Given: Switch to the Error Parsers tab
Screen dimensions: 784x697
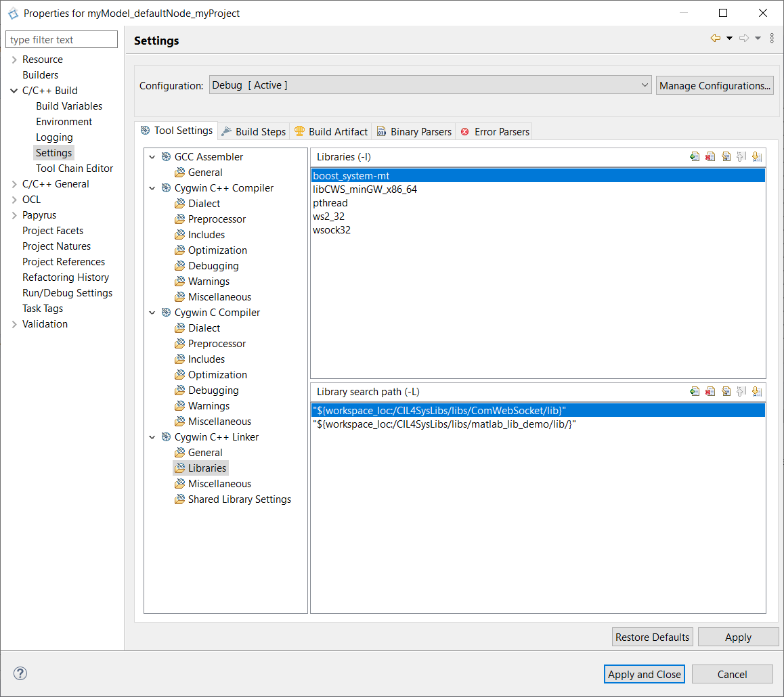Looking at the screenshot, I should click(x=494, y=131).
